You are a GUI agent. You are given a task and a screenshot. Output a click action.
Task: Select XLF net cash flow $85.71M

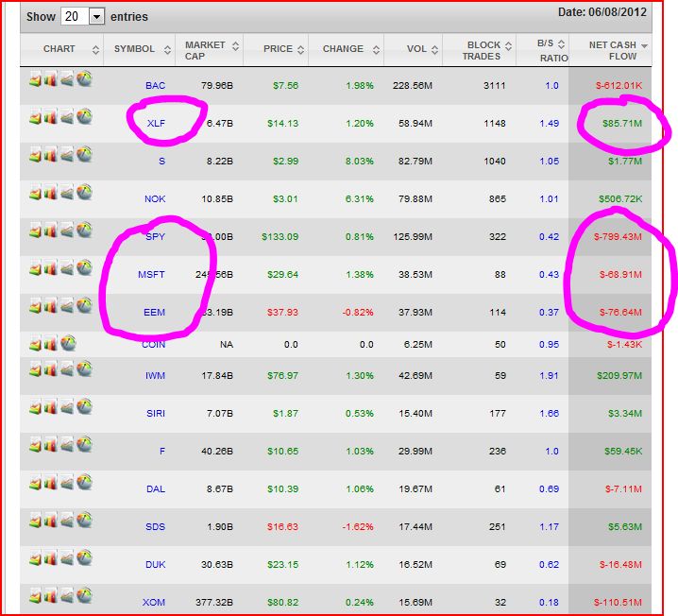click(622, 123)
